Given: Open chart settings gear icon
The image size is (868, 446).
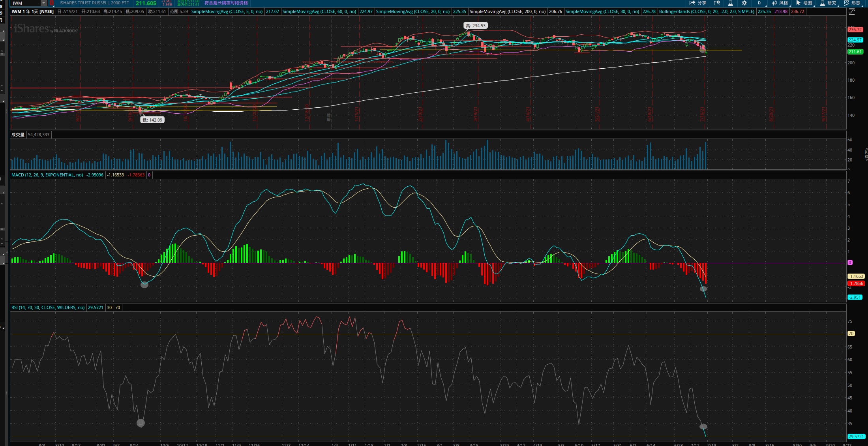Looking at the screenshot, I should [x=744, y=3].
